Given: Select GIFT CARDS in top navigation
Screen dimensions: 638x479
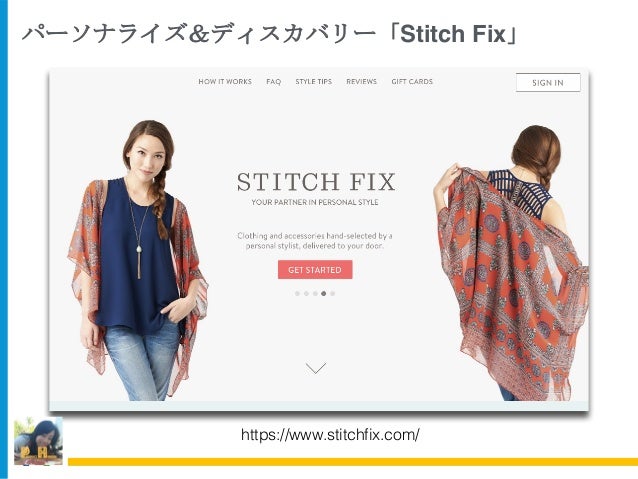Looking at the screenshot, I should [412, 81].
